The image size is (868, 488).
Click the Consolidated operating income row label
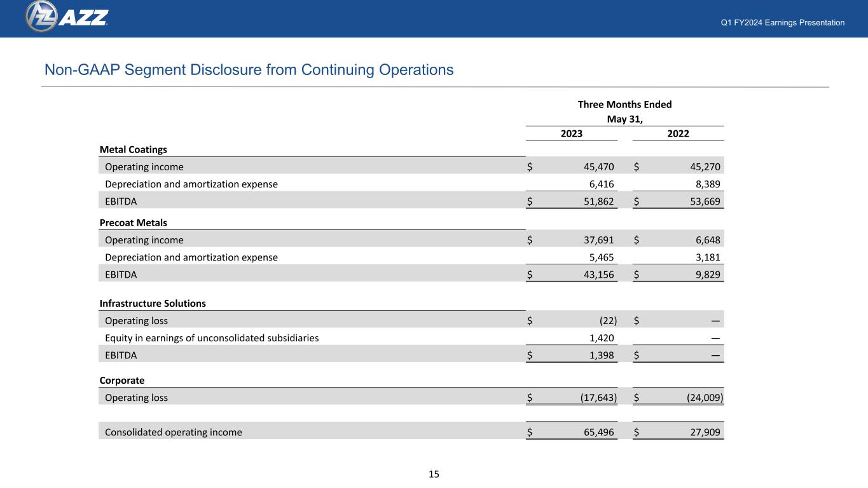point(174,433)
